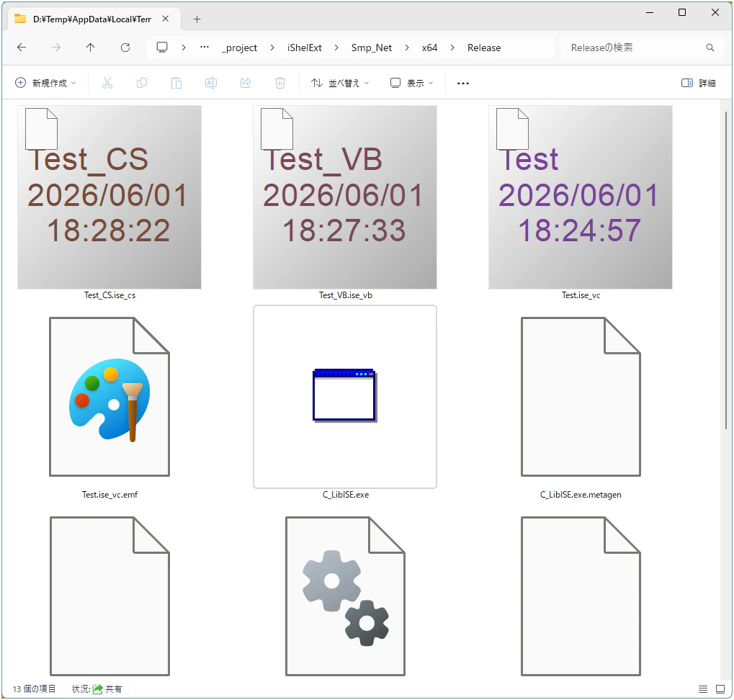
Task: Open the _project breadcrumb folder
Action: (x=240, y=48)
